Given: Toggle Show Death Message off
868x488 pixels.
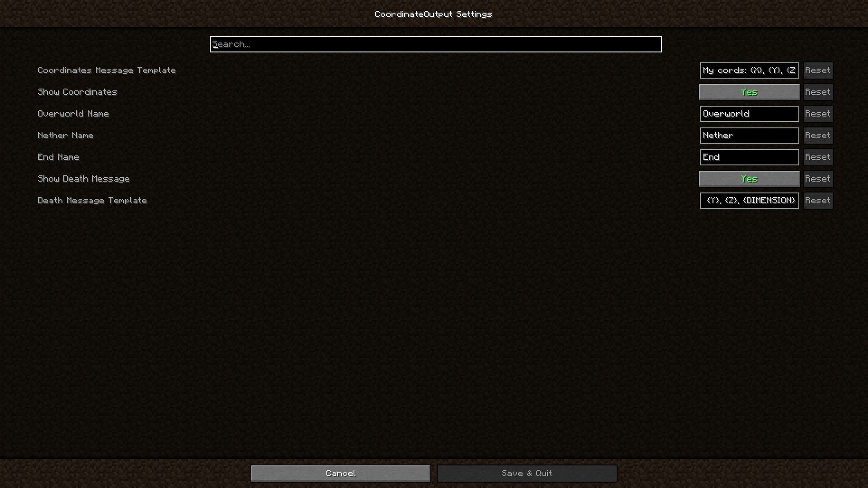Looking at the screenshot, I should 750,179.
